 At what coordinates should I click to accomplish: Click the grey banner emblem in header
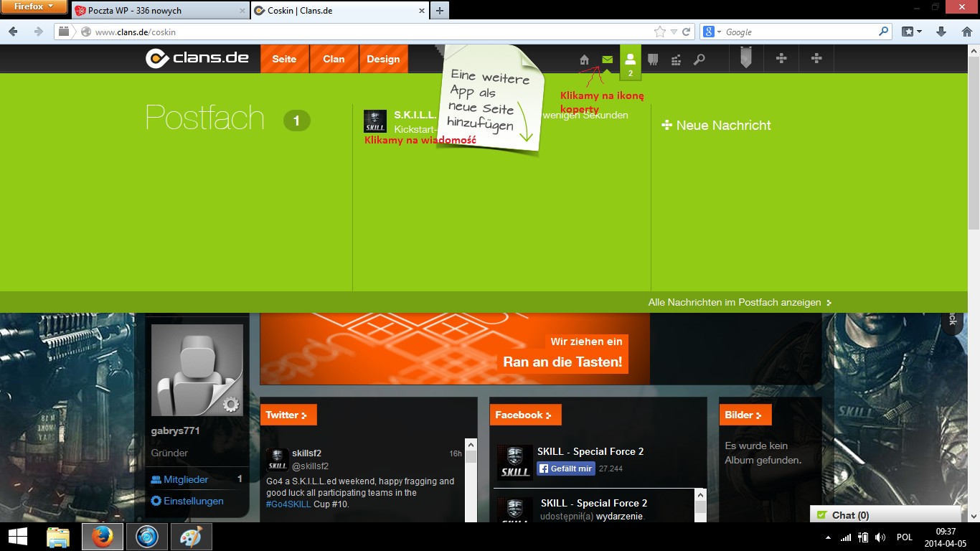click(x=746, y=59)
